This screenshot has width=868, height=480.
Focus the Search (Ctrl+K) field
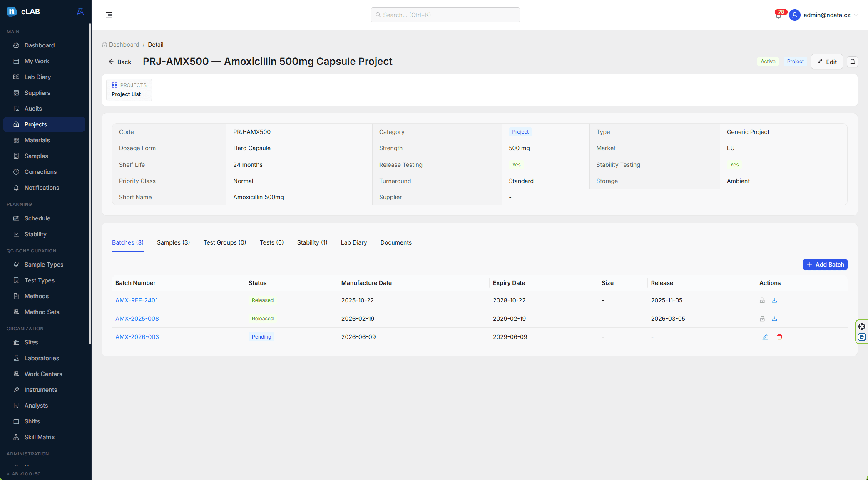(x=445, y=15)
